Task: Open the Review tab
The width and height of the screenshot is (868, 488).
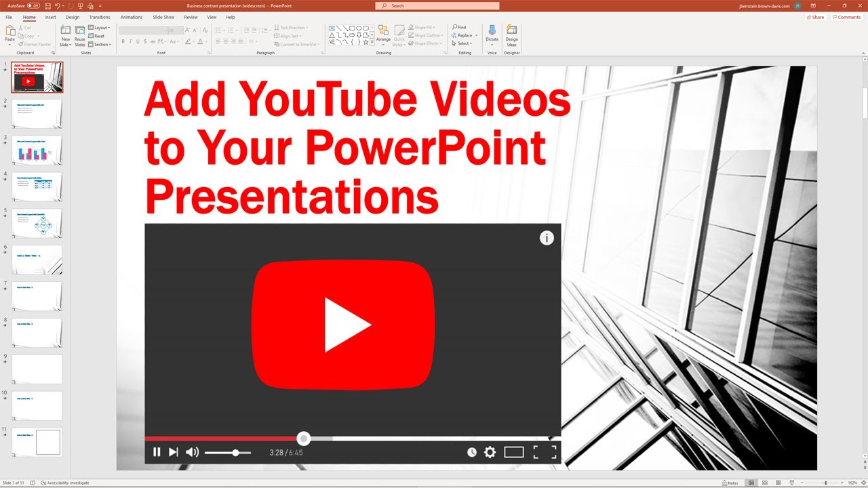Action: (191, 17)
